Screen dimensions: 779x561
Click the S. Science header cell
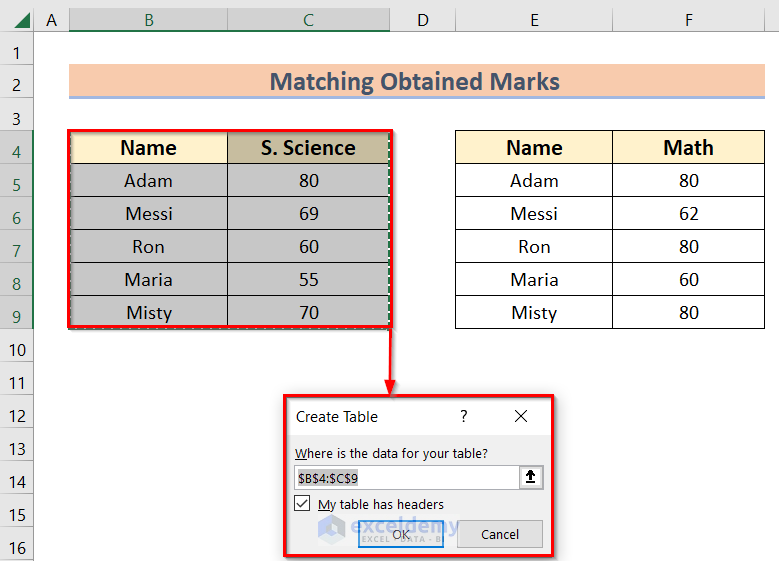pos(308,148)
